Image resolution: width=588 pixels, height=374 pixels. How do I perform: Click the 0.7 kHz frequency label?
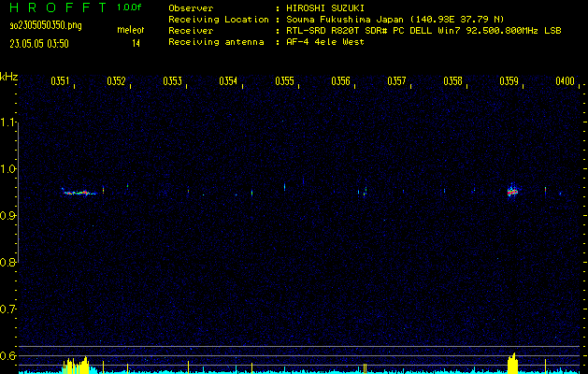click(9, 309)
